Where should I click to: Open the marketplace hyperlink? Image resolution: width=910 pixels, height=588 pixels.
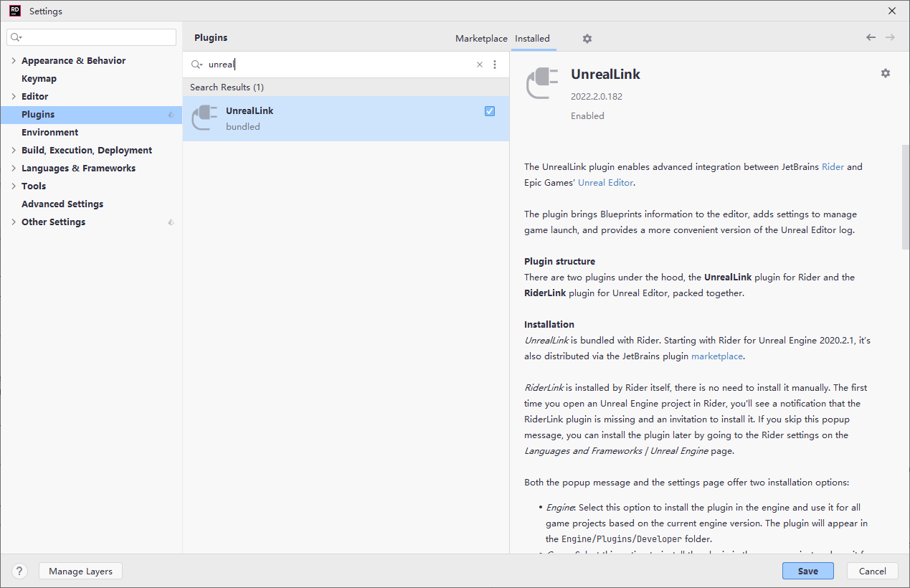click(x=717, y=356)
